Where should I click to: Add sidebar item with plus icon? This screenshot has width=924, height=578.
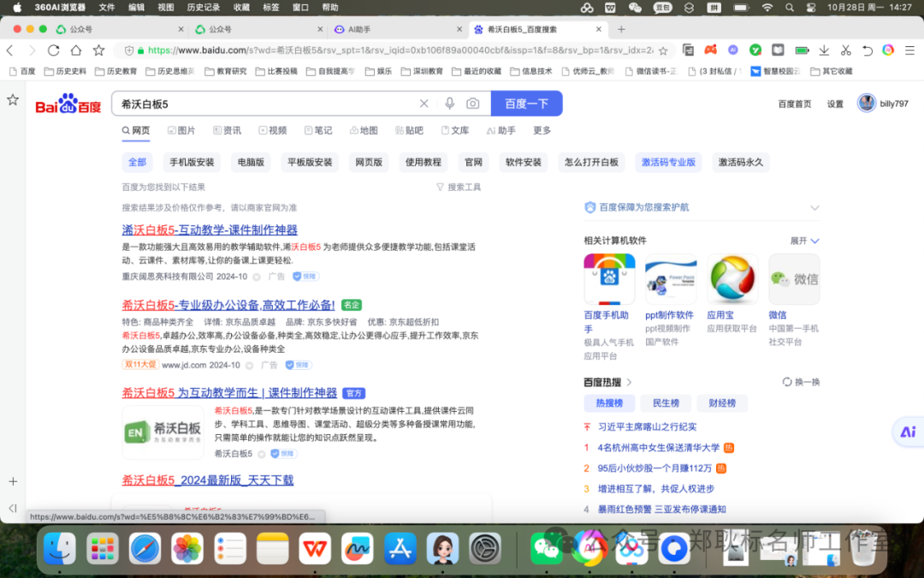(x=13, y=481)
